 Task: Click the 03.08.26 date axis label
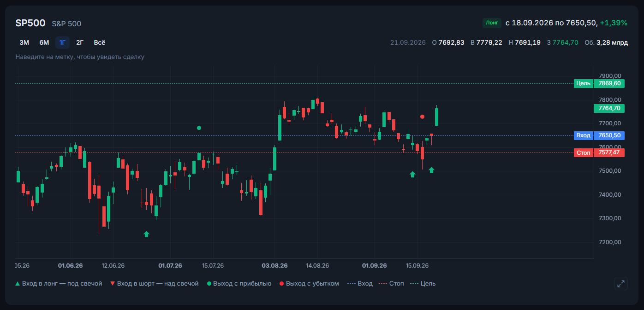tap(274, 266)
